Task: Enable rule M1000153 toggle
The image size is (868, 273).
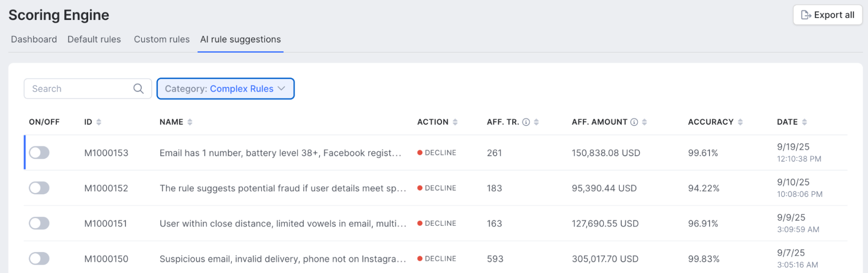Action: click(x=39, y=153)
